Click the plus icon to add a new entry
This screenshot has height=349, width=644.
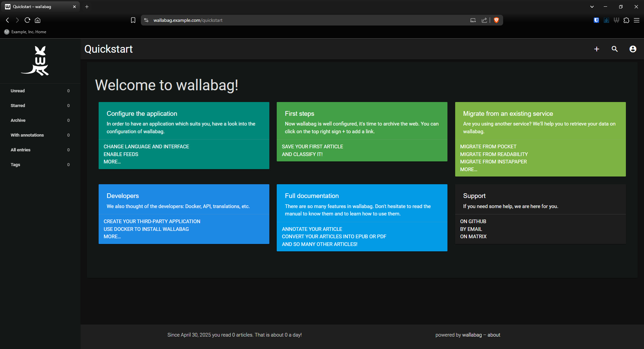[597, 49]
